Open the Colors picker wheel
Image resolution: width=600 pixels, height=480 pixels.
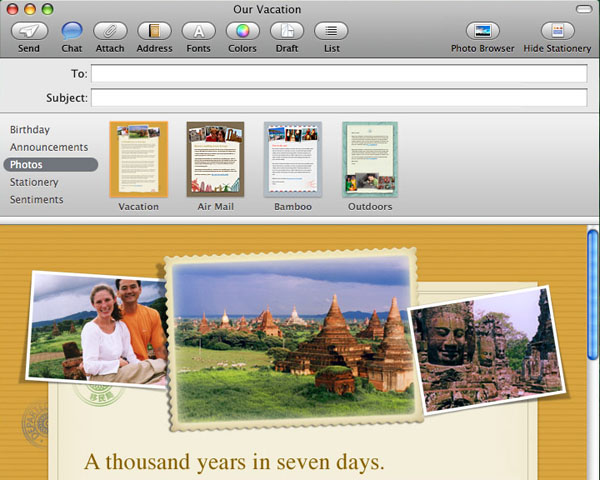click(242, 31)
